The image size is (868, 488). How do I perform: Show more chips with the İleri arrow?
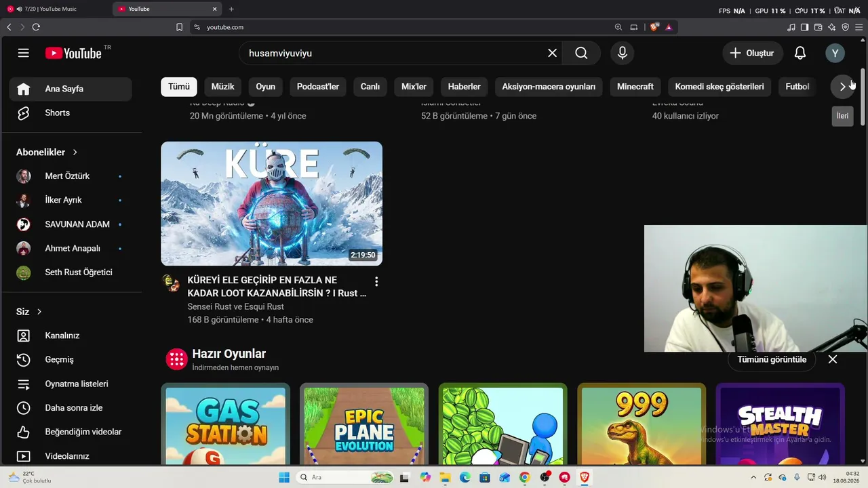pyautogui.click(x=842, y=87)
